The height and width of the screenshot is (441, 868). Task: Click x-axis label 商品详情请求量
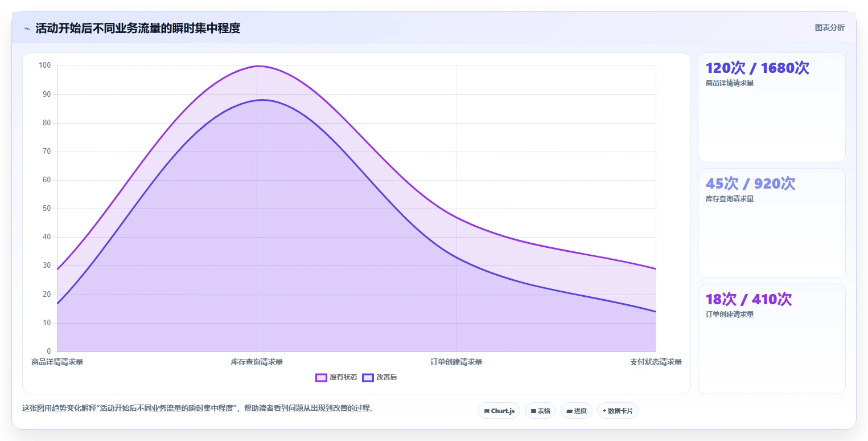tap(57, 362)
